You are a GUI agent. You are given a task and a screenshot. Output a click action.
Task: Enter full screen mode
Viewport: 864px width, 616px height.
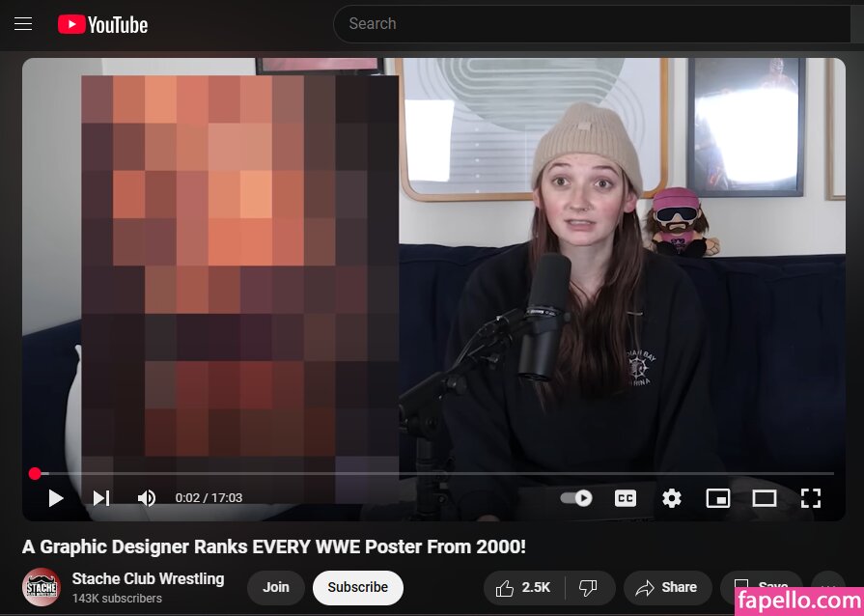click(811, 498)
